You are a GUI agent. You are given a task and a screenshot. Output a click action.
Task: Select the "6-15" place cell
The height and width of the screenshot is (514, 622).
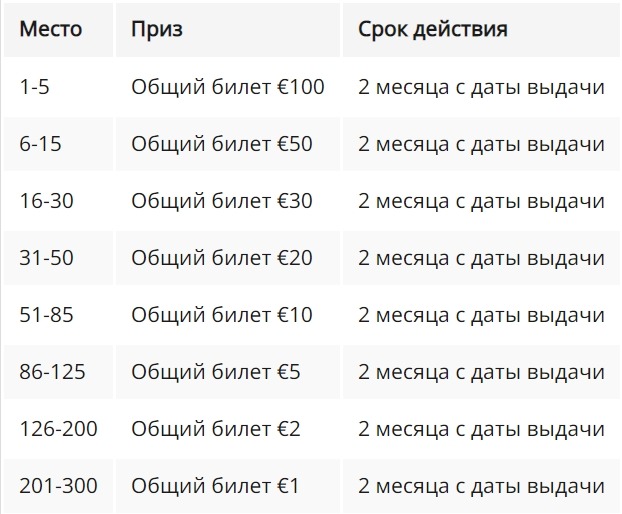click(41, 144)
